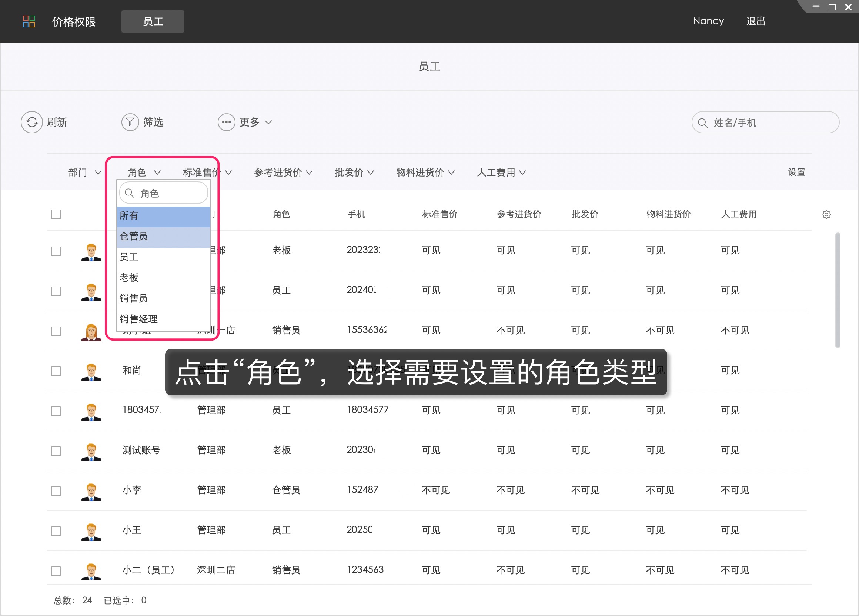Viewport: 859px width, 616px height.
Task: Select 仓管员 from the role list
Action: [x=134, y=236]
